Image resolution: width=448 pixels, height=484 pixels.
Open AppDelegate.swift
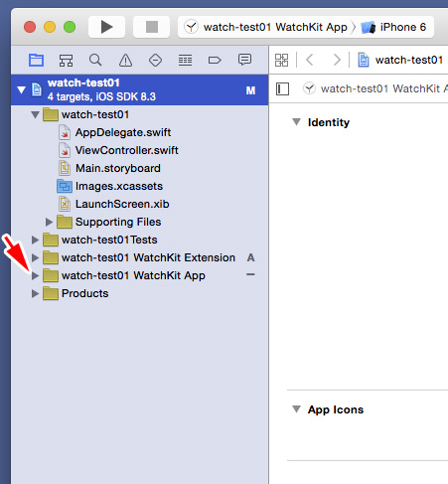[123, 132]
